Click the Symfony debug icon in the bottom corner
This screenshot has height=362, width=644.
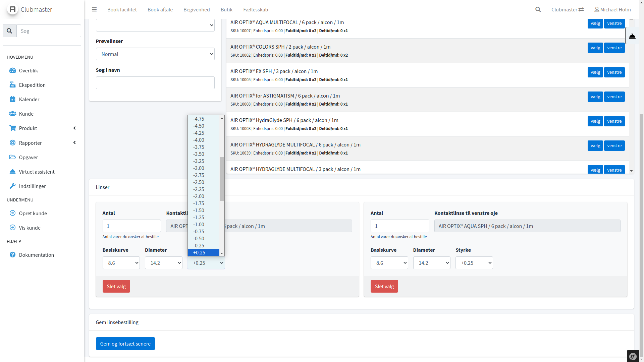tap(633, 356)
